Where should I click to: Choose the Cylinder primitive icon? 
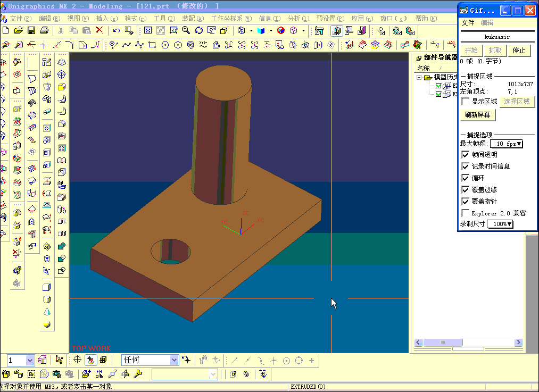pos(47,299)
